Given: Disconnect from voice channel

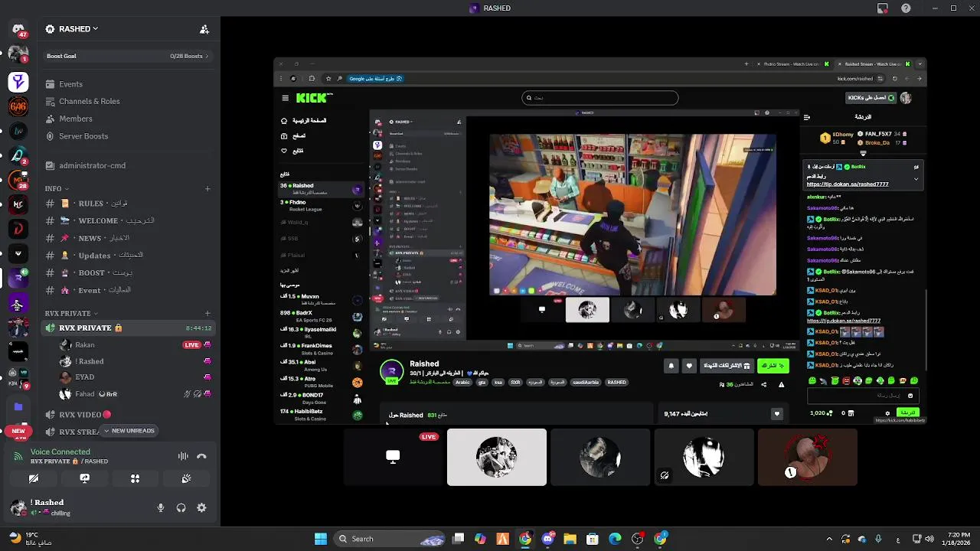Looking at the screenshot, I should pyautogui.click(x=201, y=456).
